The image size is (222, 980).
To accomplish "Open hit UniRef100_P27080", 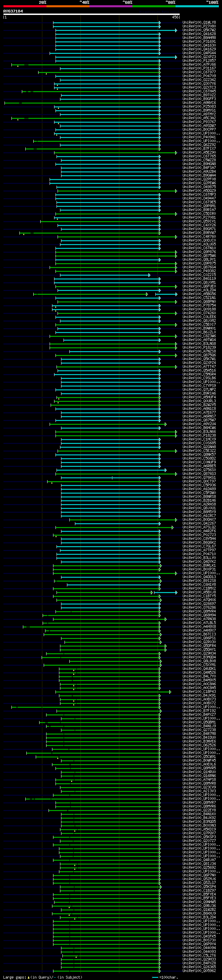I will click(199, 26).
